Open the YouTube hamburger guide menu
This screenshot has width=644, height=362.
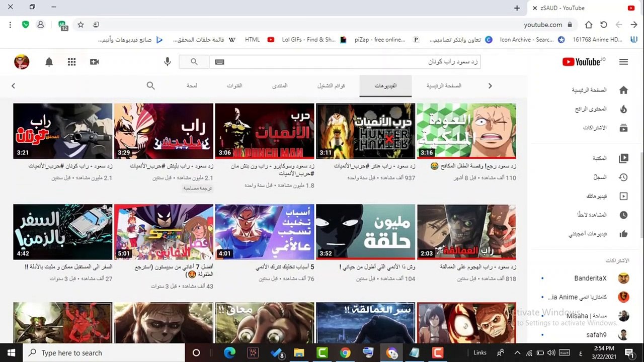(x=623, y=62)
